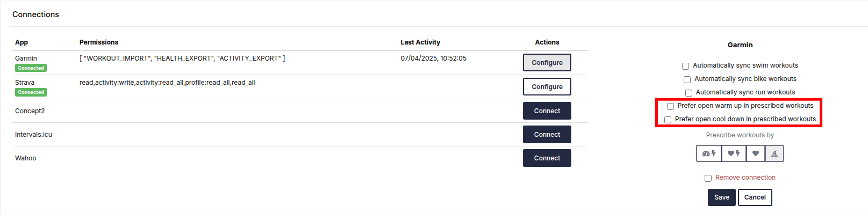Check automatically sync run workouts
Screen dimensions: 868x221
[x=688, y=93]
